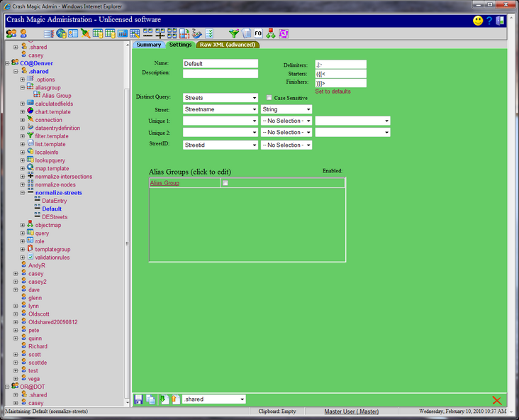The height and width of the screenshot is (420, 519).
Task: Click the Name input field
Action: pos(220,64)
